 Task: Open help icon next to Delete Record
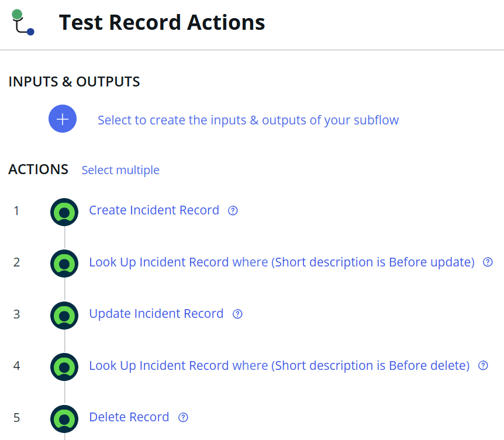tap(183, 418)
